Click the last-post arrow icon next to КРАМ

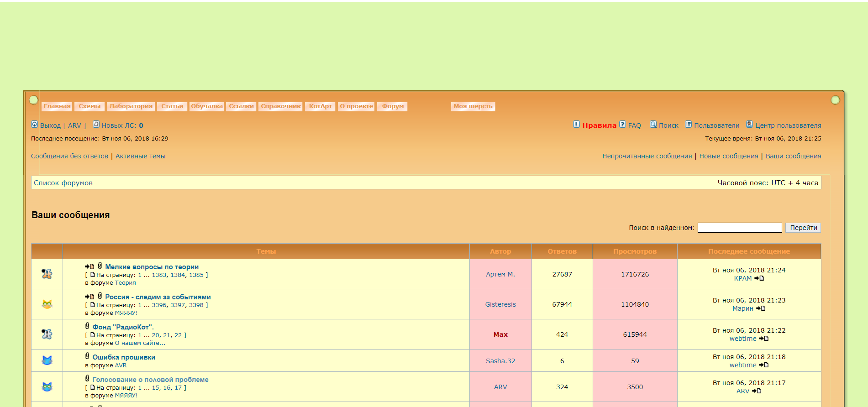click(759, 278)
